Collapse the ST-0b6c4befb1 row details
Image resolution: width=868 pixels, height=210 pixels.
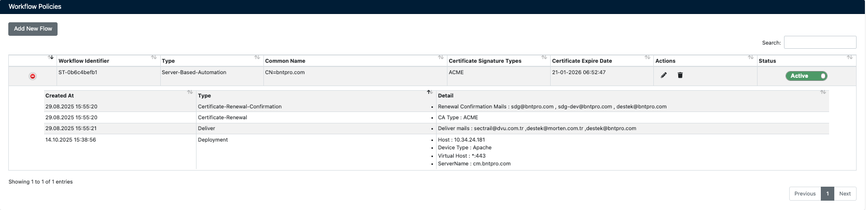[x=33, y=76]
